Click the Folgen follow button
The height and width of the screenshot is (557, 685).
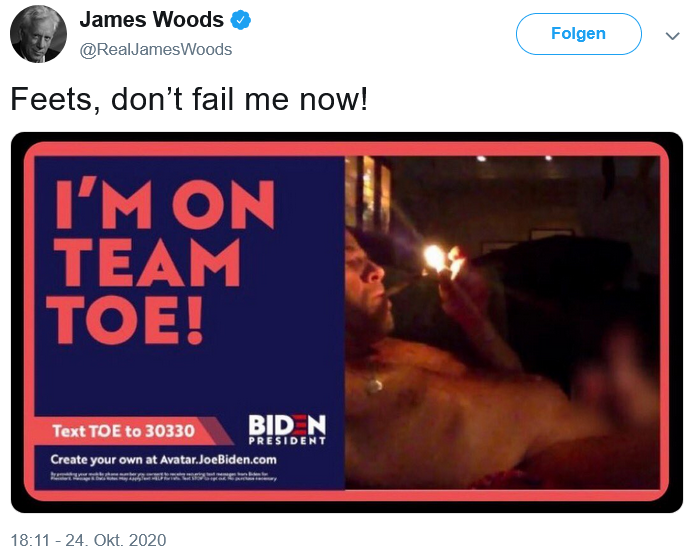pyautogui.click(x=578, y=34)
